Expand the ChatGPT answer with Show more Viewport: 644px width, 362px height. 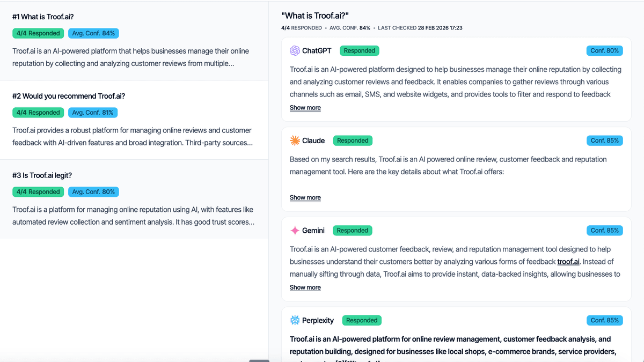305,107
